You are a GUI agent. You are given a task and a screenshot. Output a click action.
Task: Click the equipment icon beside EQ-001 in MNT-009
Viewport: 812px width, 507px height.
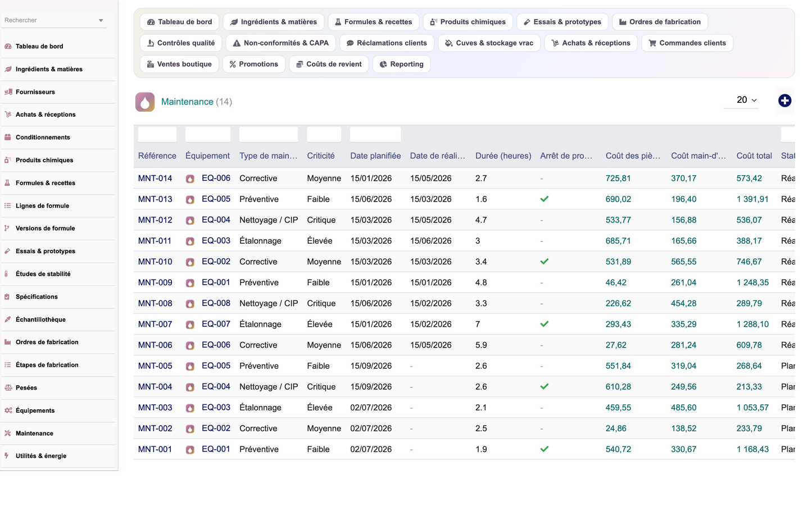(190, 283)
